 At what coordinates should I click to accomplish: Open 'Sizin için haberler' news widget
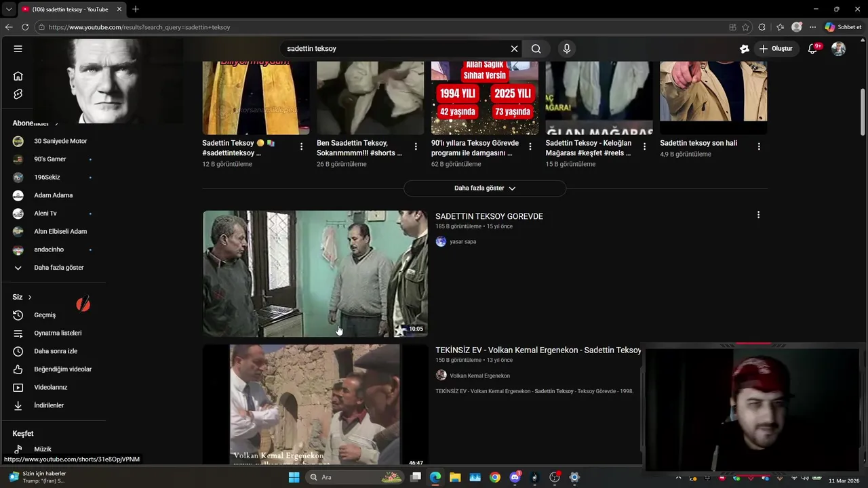[x=37, y=477]
